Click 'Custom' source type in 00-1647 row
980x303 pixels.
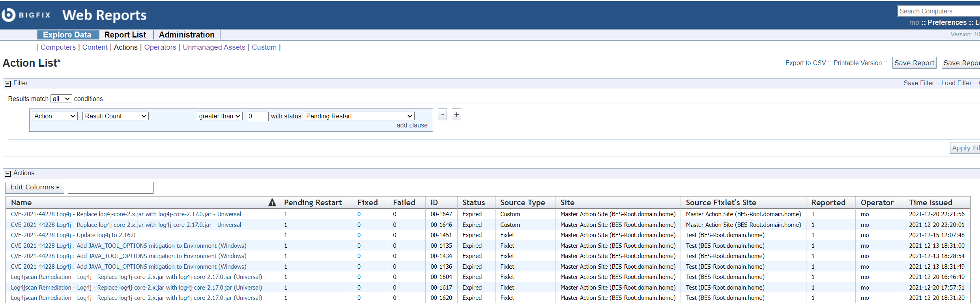click(x=510, y=214)
